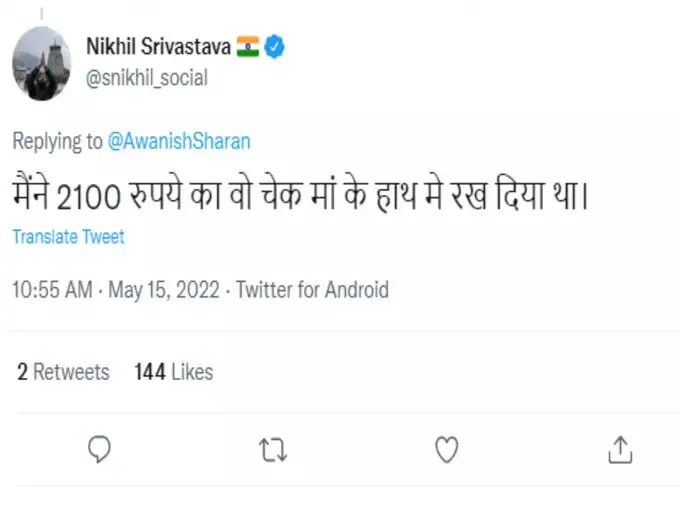
Task: View the 144 Likes list
Action: (x=173, y=372)
